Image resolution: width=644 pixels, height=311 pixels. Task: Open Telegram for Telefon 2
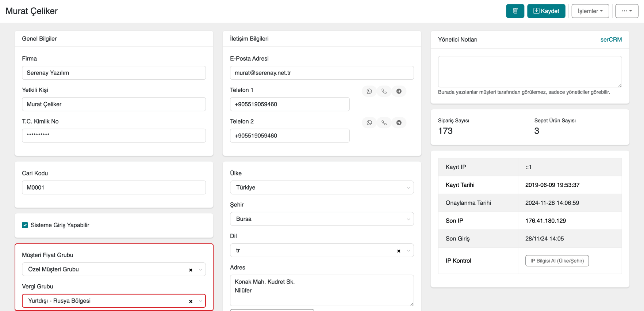[x=399, y=123]
